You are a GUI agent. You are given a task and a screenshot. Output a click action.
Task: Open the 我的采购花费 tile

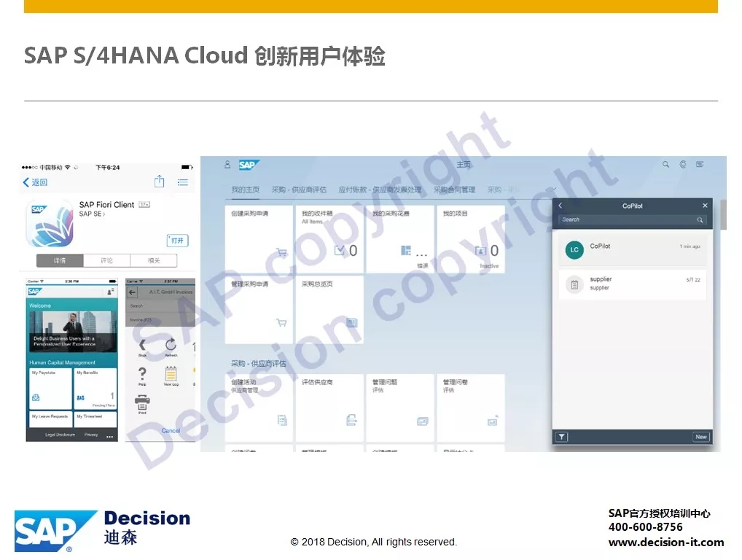(x=400, y=239)
